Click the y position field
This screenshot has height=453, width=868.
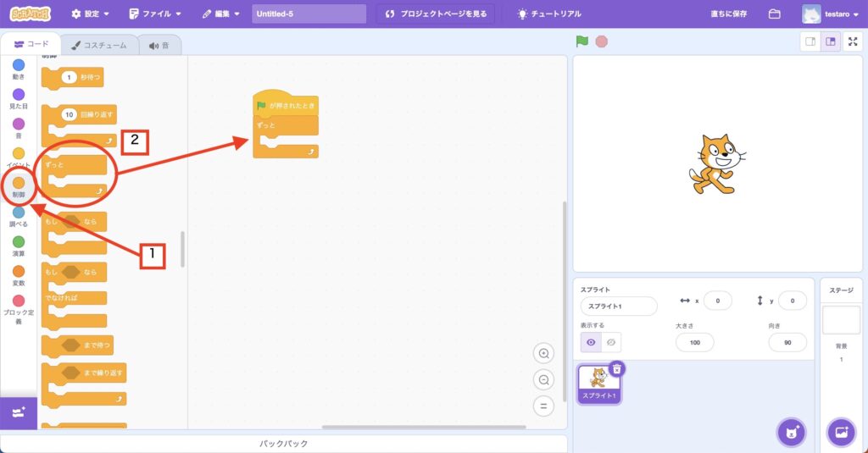click(x=793, y=301)
